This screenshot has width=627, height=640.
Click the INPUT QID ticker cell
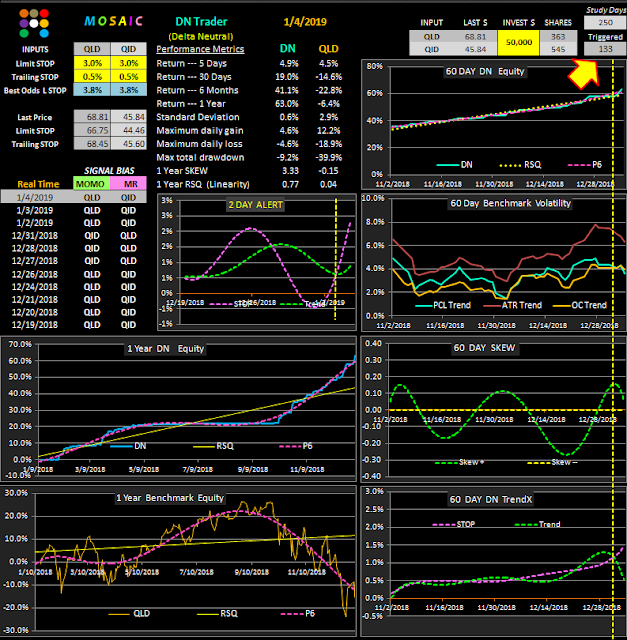(x=431, y=49)
